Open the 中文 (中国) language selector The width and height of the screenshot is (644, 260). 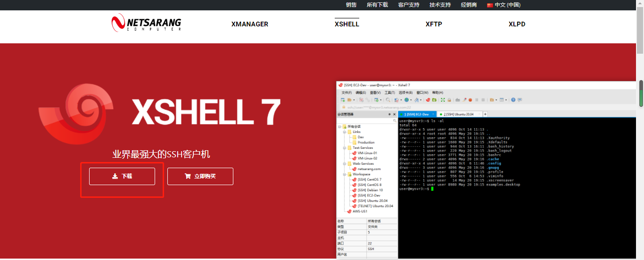504,5
